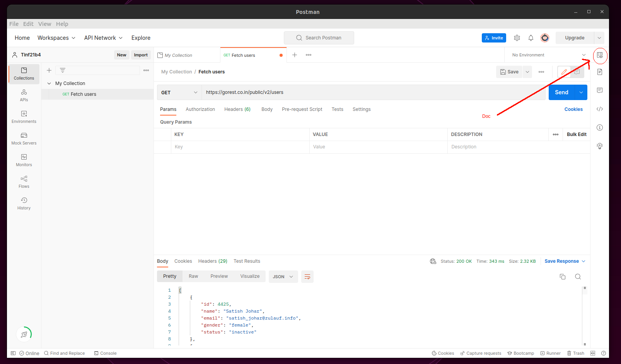Open the settings gear in header

point(517,38)
